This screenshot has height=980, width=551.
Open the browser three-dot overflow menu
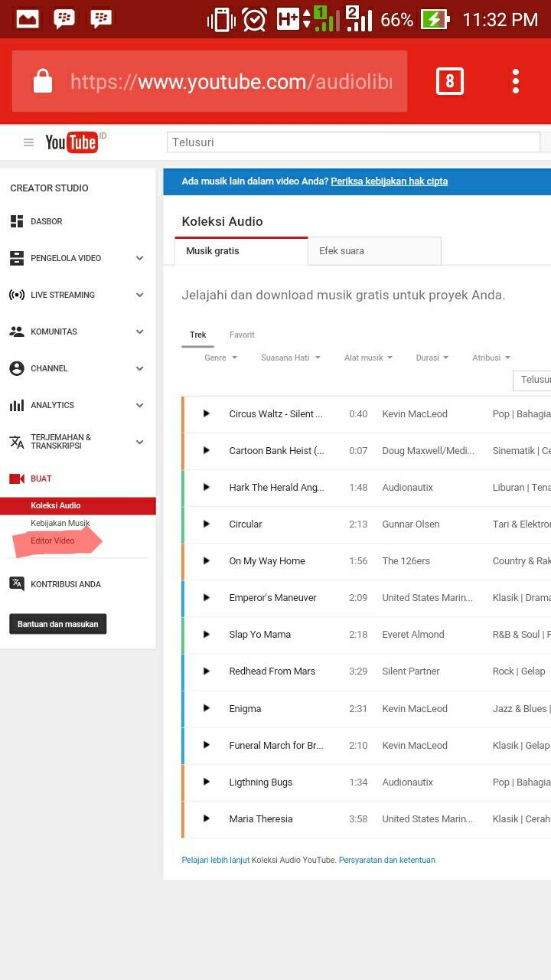click(516, 81)
